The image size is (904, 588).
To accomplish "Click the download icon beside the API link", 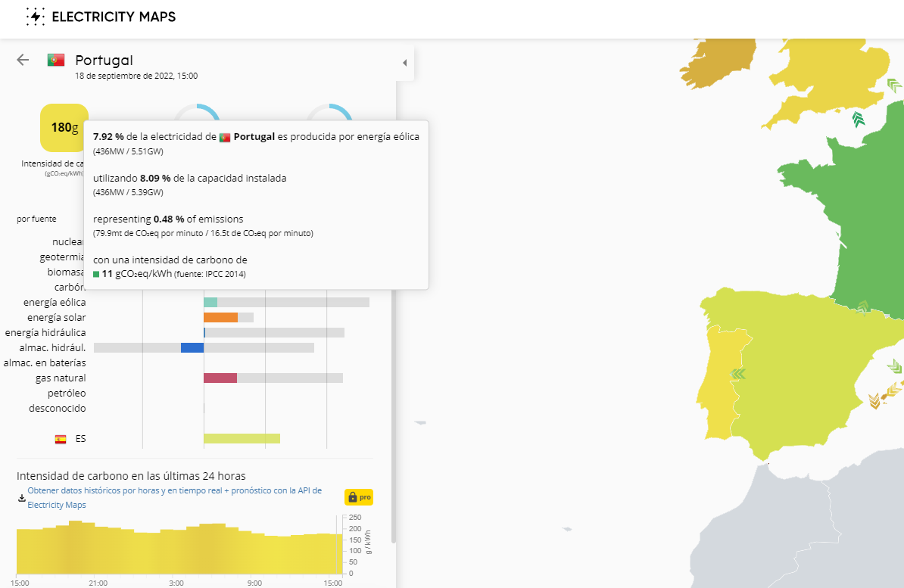I will [x=21, y=497].
